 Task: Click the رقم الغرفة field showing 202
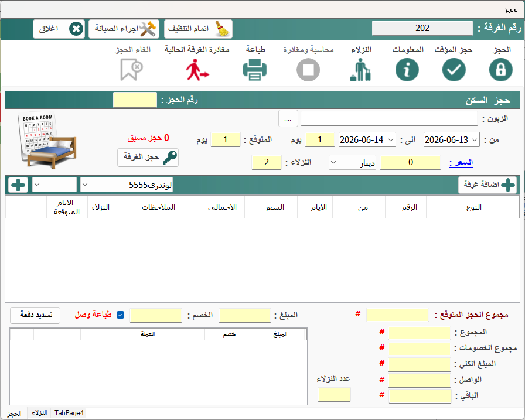click(422, 28)
